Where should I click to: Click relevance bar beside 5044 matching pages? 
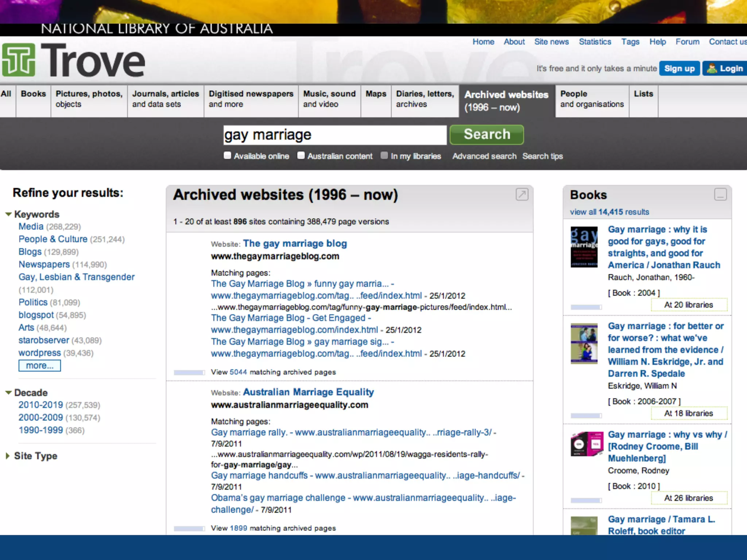pyautogui.click(x=189, y=373)
